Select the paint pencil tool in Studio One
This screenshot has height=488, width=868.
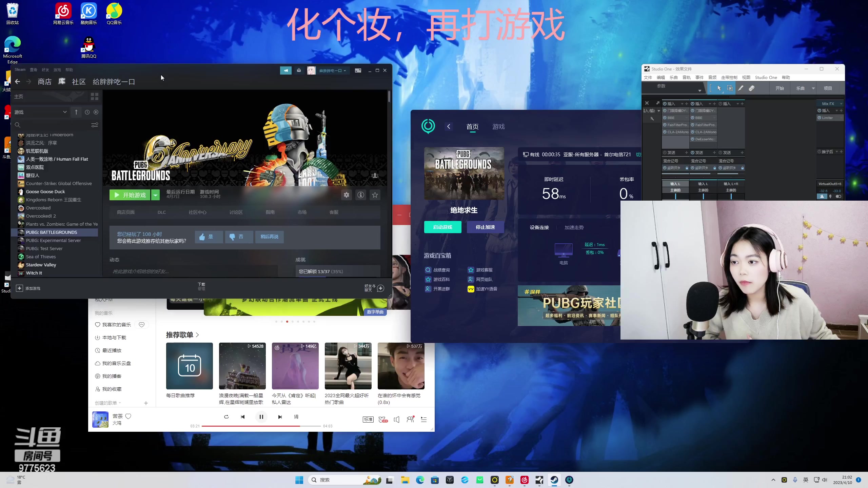741,88
